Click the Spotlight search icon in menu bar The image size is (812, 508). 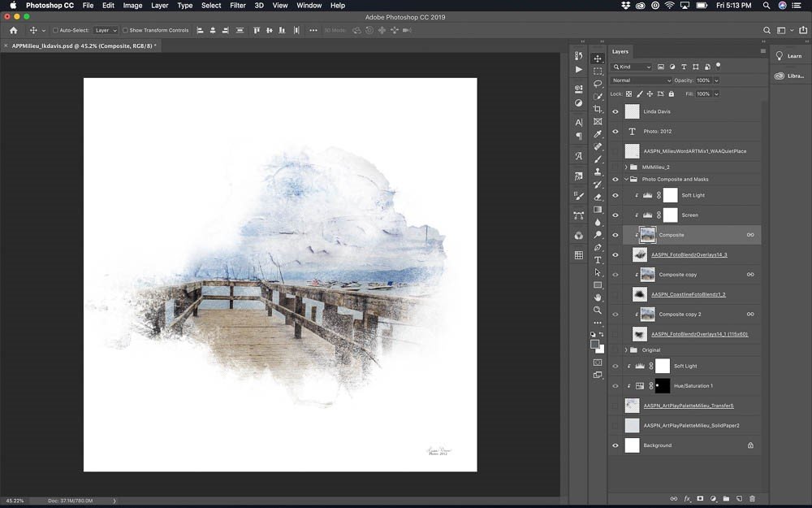tap(766, 5)
